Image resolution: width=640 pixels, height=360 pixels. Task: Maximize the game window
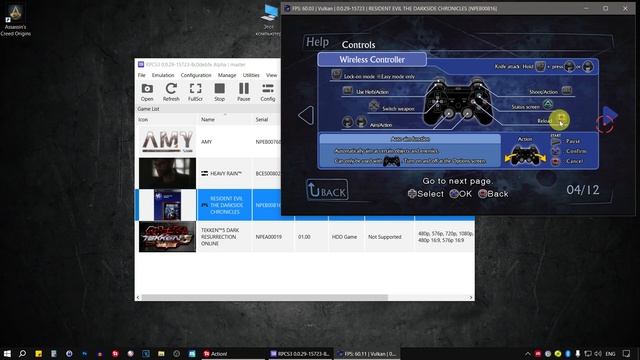pos(606,8)
